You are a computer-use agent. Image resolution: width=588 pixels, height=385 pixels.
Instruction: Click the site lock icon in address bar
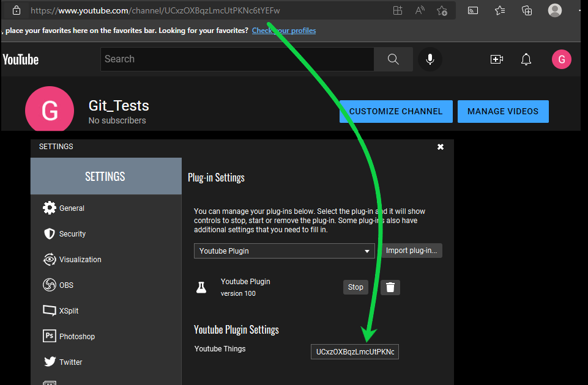(x=17, y=10)
